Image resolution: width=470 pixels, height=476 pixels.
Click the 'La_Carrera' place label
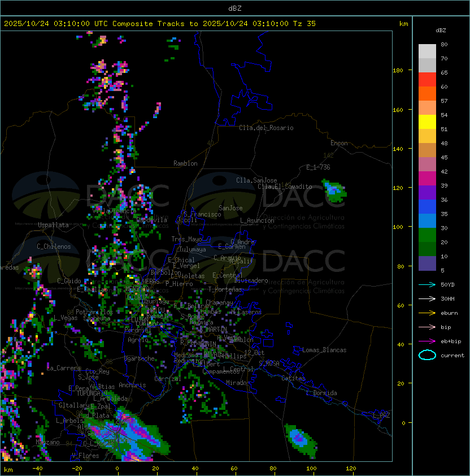point(64,368)
